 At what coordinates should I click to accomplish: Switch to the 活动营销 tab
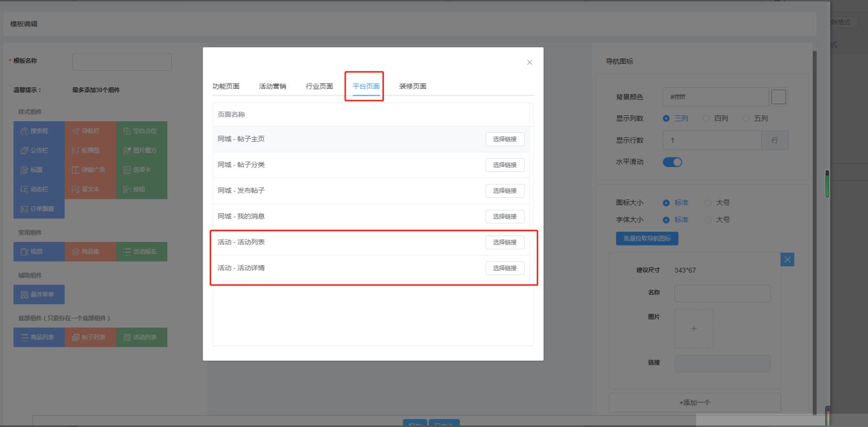click(273, 86)
